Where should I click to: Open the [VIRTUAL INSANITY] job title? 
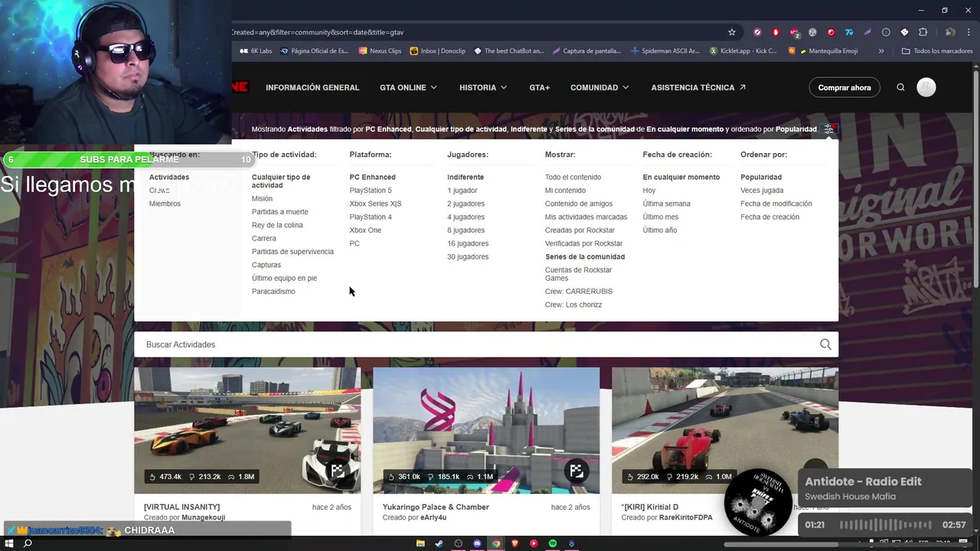click(x=181, y=507)
